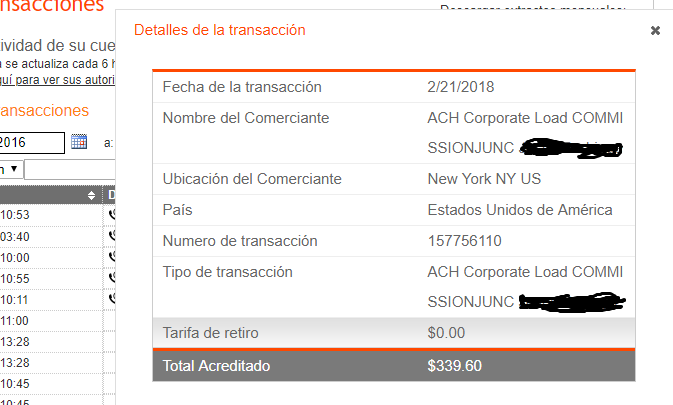Expand the filter dropdown below the date field
The width and height of the screenshot is (673, 405).
(x=10, y=169)
